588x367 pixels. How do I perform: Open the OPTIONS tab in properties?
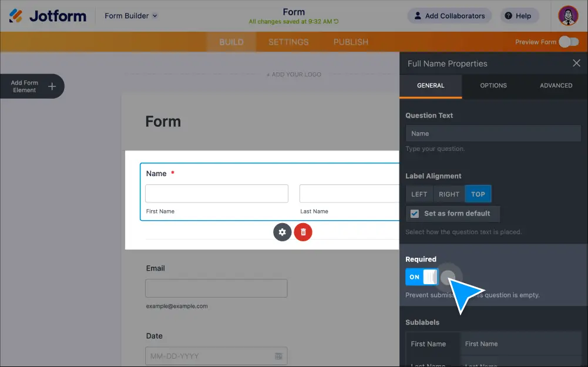point(493,85)
